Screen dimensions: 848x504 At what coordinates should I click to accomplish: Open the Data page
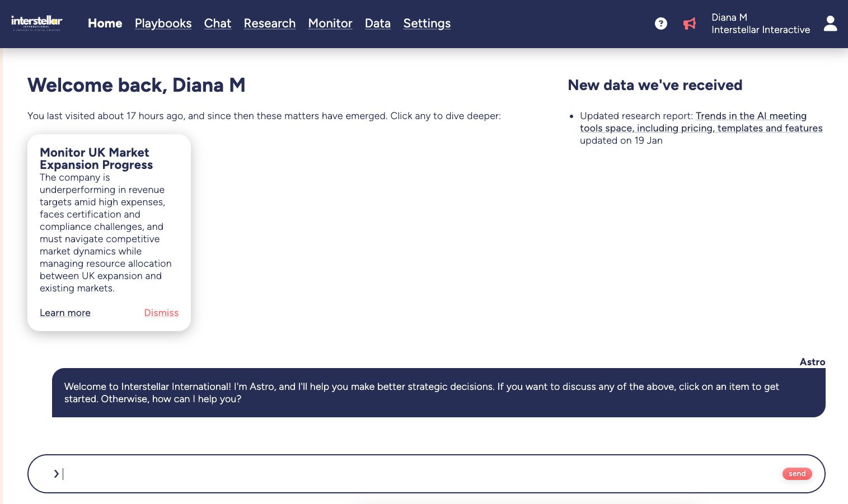click(377, 23)
